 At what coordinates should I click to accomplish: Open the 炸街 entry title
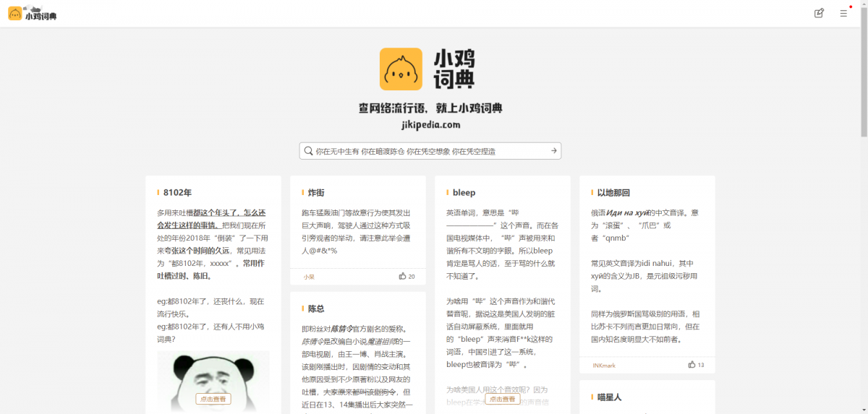pyautogui.click(x=316, y=193)
